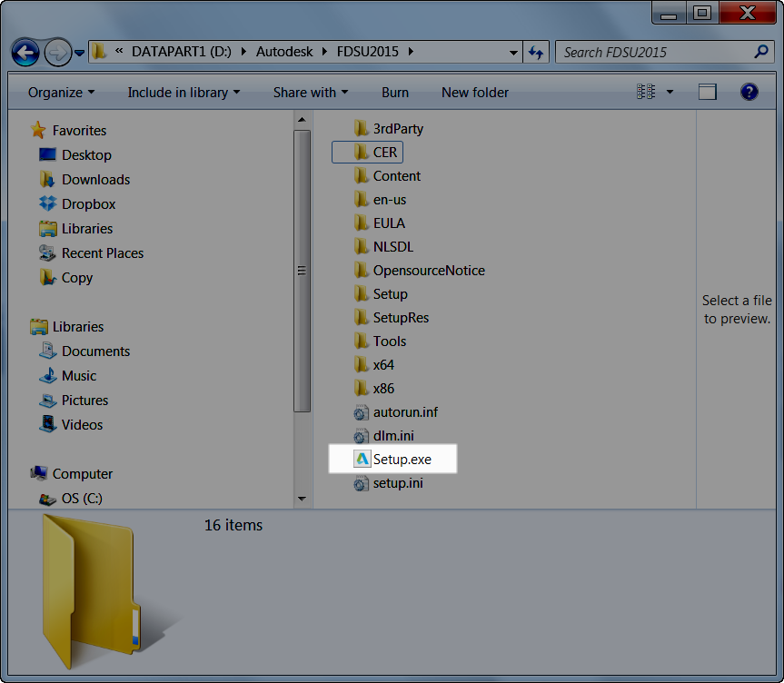The height and width of the screenshot is (683, 784).
Task: Open Downloads under Favorites
Action: (84, 180)
